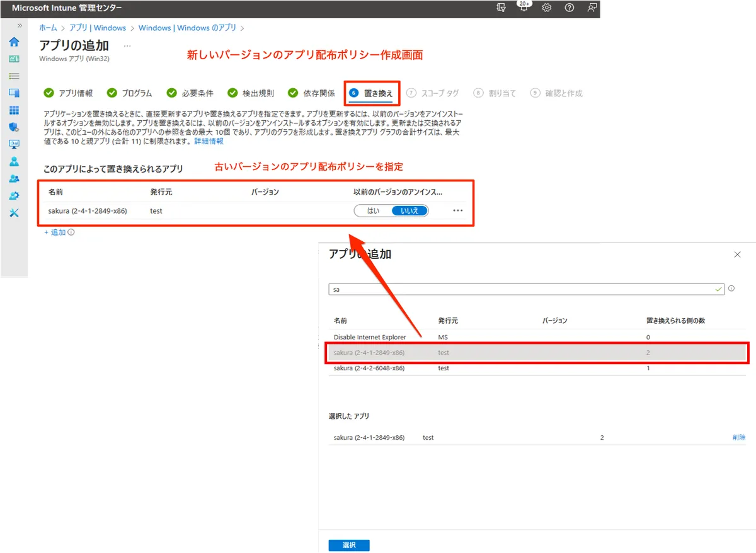Screen dimensions: 756x553
Task: Expand the left sidebar with double chevron
Action: [20, 26]
